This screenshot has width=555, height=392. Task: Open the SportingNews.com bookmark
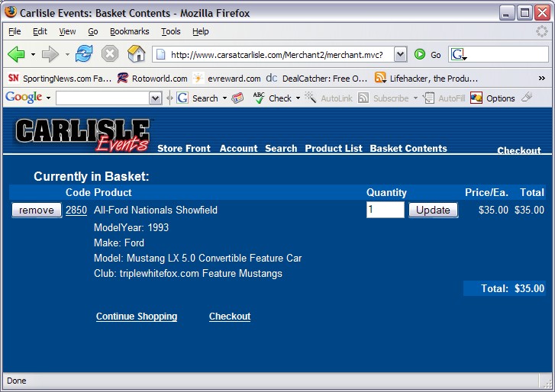(x=59, y=78)
